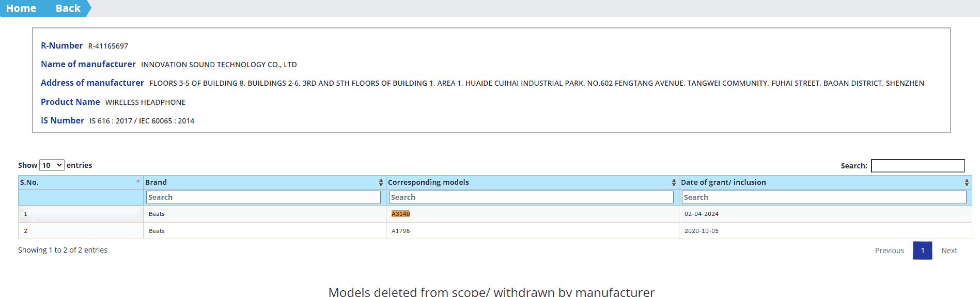Screen dimensions: 980x297
Task: Click the Date of grant search field
Action: point(823,197)
